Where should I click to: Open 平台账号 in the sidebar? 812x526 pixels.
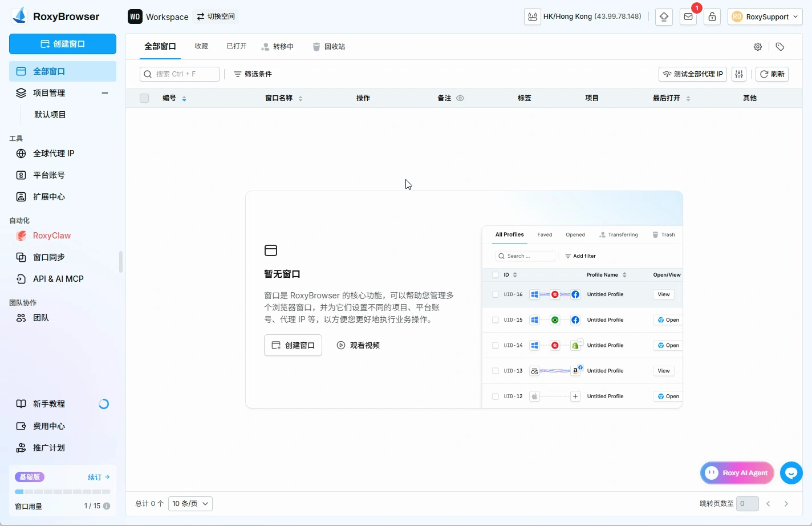click(63, 175)
